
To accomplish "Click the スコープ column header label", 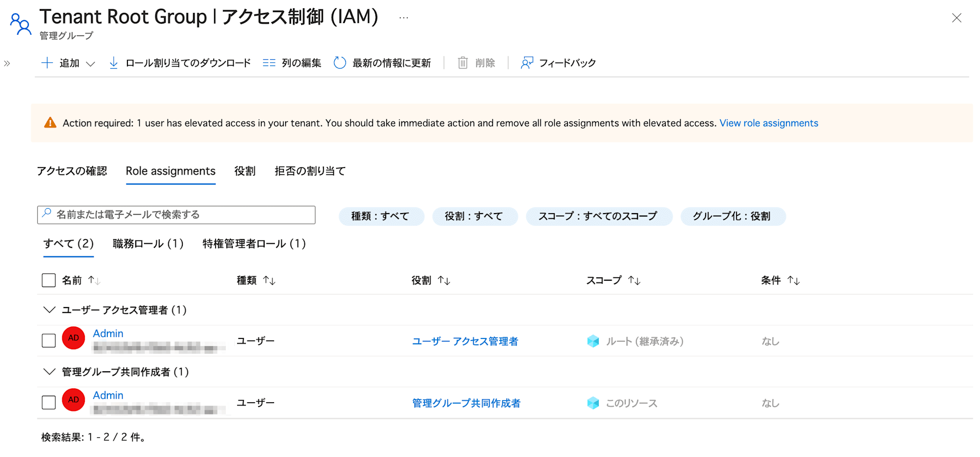I will [604, 280].
